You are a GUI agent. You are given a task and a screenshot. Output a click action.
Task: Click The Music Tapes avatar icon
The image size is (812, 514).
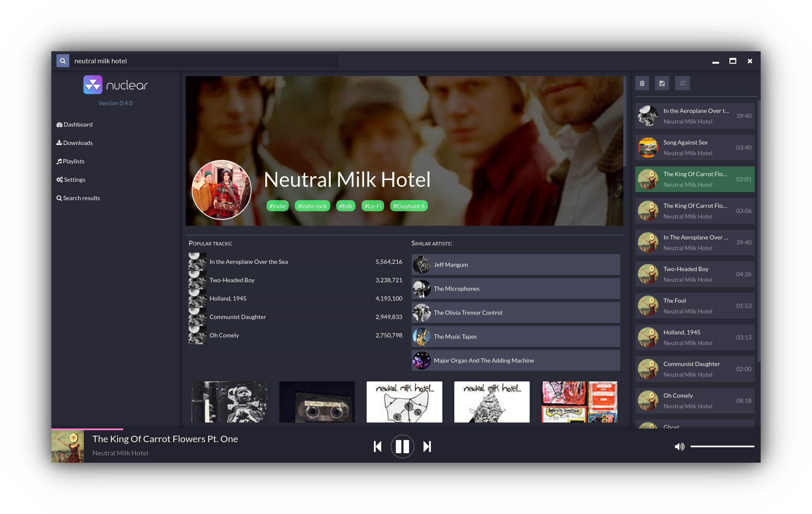coord(422,337)
